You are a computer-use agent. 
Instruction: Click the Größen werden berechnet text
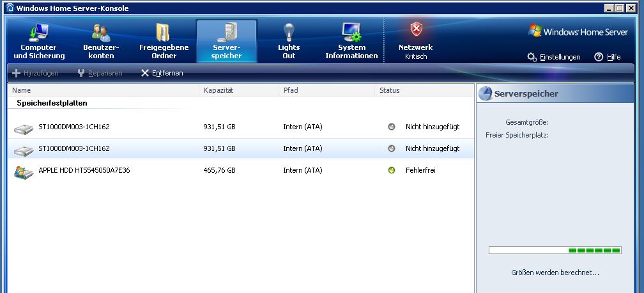coord(555,273)
